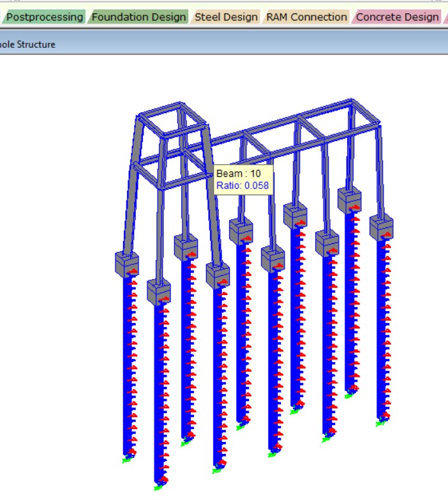The height and width of the screenshot is (500, 448).
Task: Click green support symbol under the rightmost pile
Action: point(380,424)
